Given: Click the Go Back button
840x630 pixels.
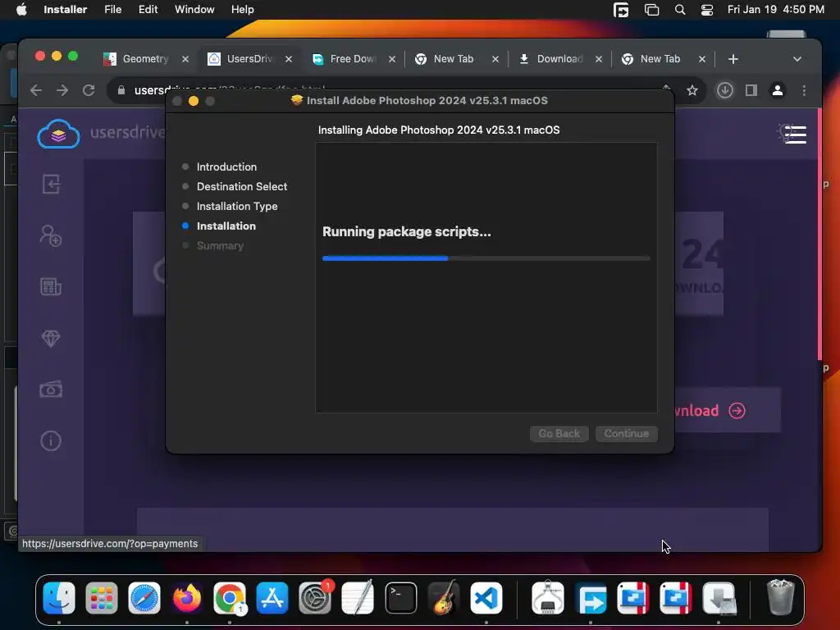Looking at the screenshot, I should (559, 433).
